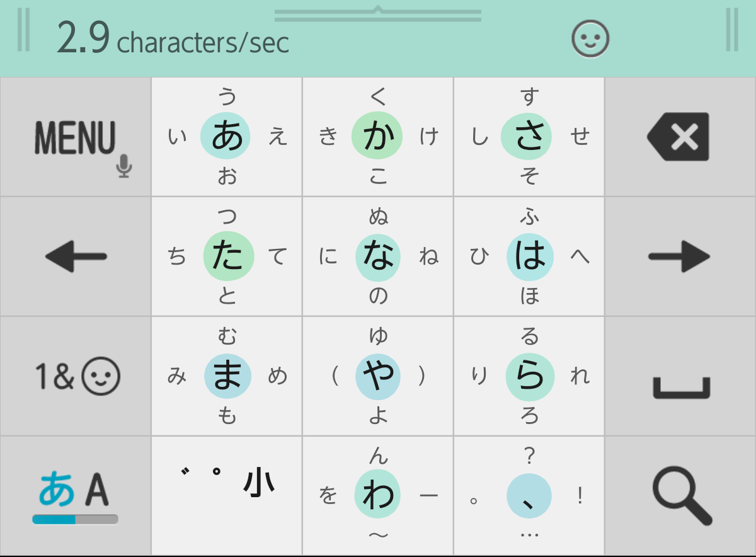Select the は kana key

[529, 256]
